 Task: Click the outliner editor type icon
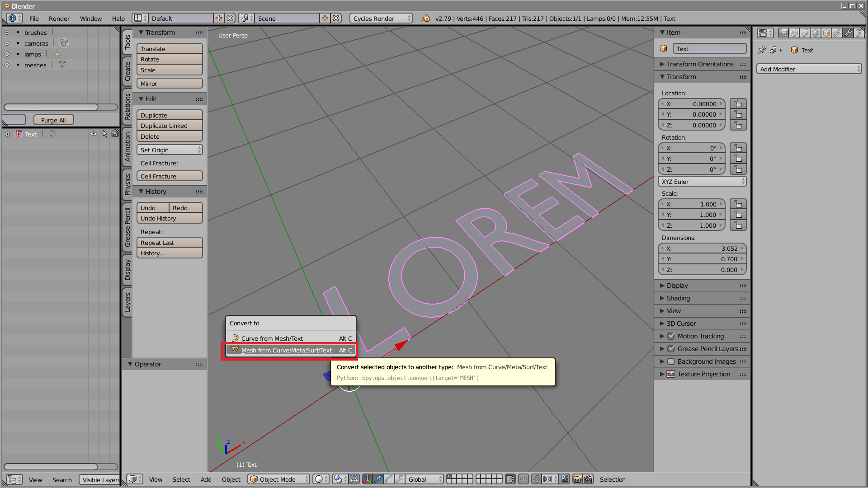tap(14, 480)
